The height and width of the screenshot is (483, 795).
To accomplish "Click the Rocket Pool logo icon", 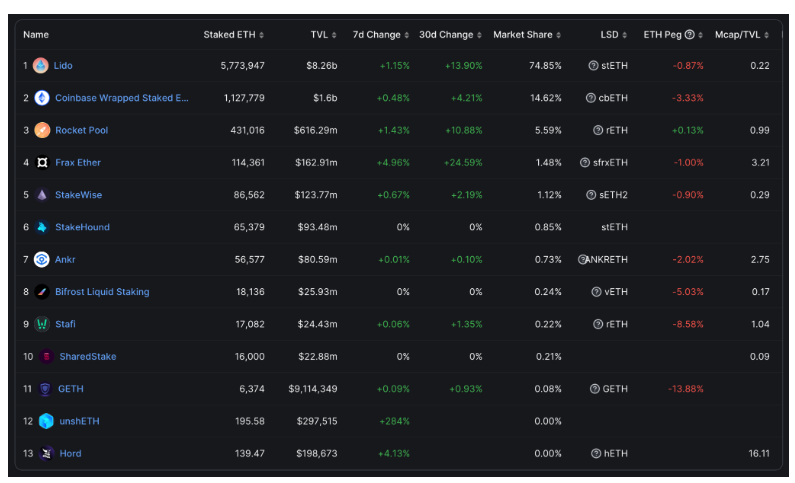I will (x=42, y=130).
